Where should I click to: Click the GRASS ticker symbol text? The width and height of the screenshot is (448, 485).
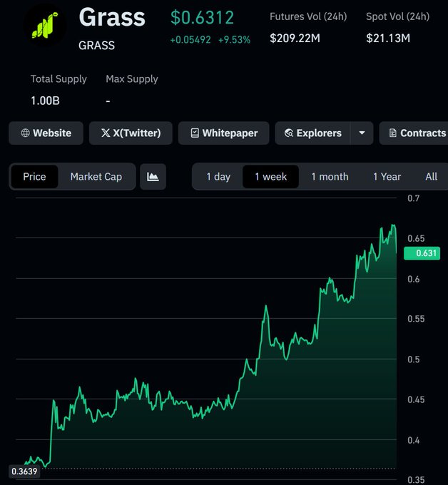[x=96, y=46]
